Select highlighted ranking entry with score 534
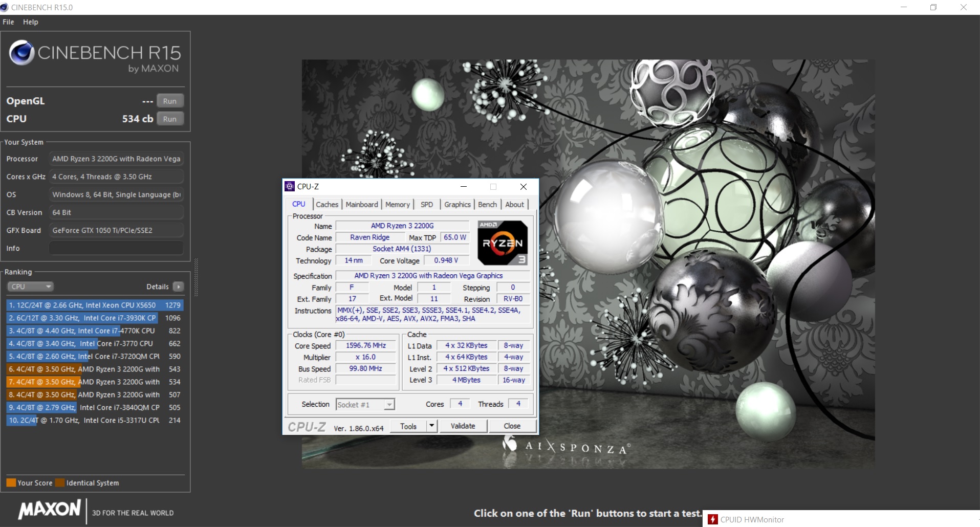 (x=95, y=382)
